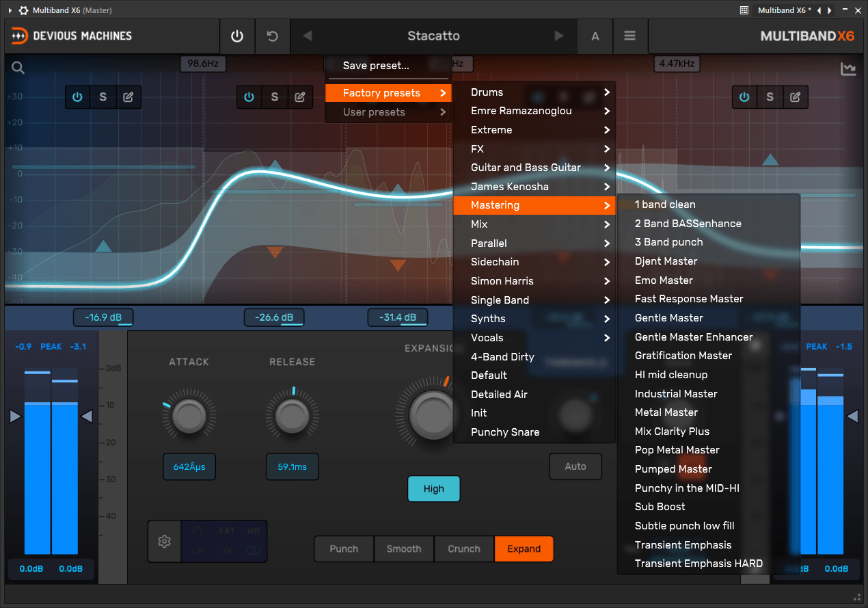Click the title bar next plugin arrow
This screenshot has width=868, height=608.
829,10
